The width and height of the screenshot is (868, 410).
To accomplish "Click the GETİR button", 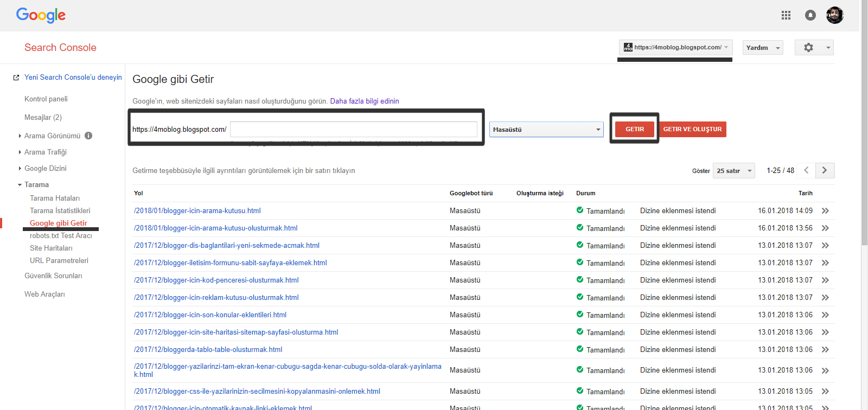I will point(635,129).
